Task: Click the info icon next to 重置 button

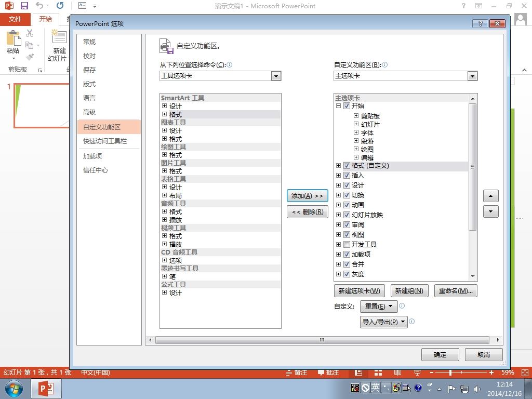Action: pyautogui.click(x=402, y=305)
